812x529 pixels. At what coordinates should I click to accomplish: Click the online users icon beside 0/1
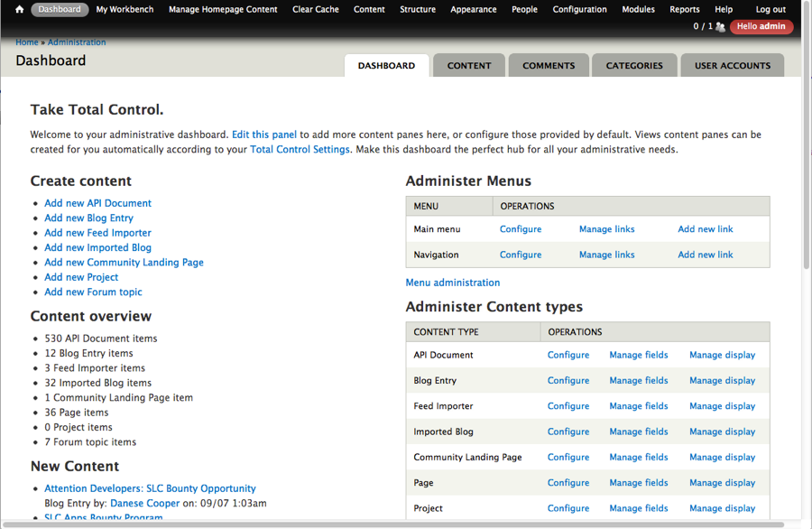pos(718,26)
